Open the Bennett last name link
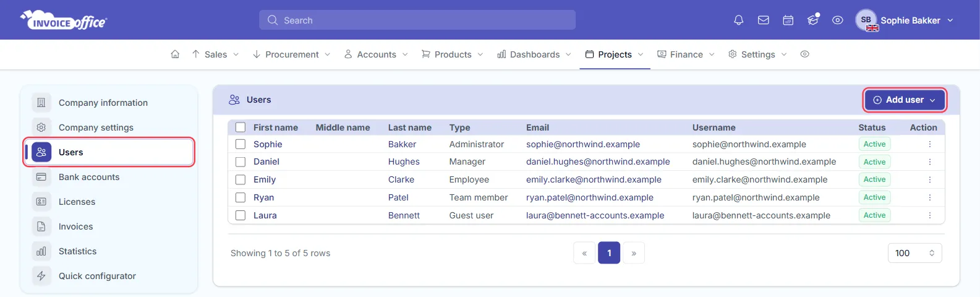Viewport: 980px width, 297px height. [404, 215]
